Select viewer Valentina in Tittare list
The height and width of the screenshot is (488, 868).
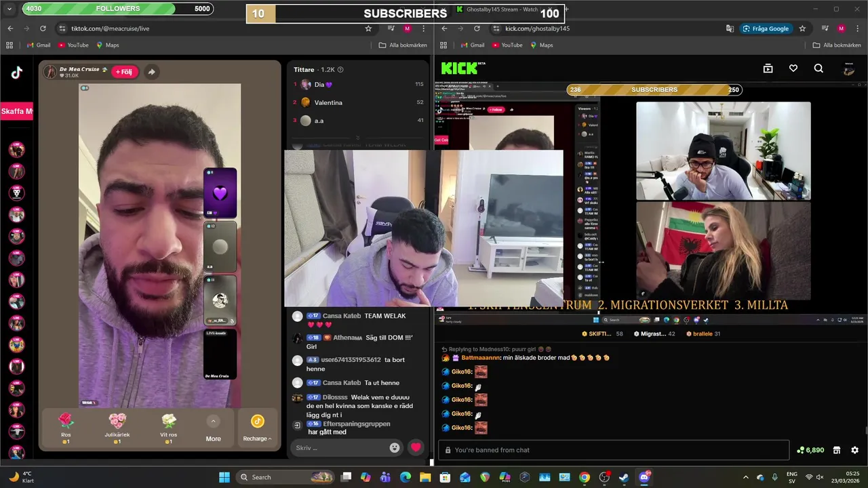coord(358,102)
